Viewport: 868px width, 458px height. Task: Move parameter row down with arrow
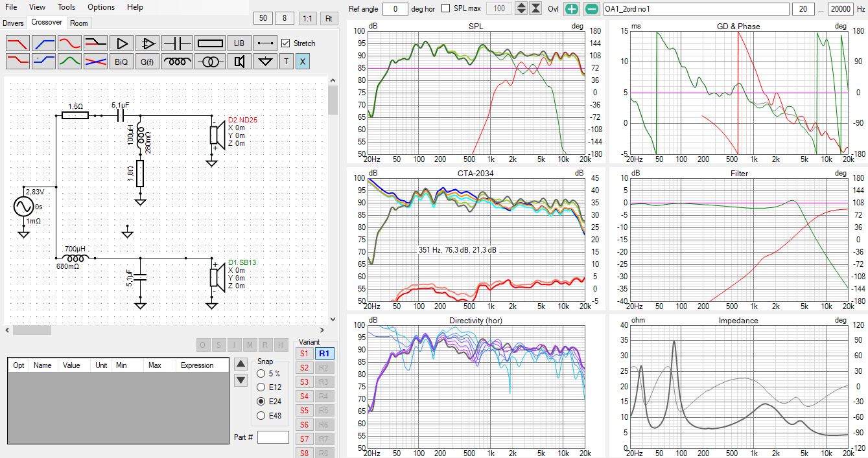pyautogui.click(x=240, y=380)
